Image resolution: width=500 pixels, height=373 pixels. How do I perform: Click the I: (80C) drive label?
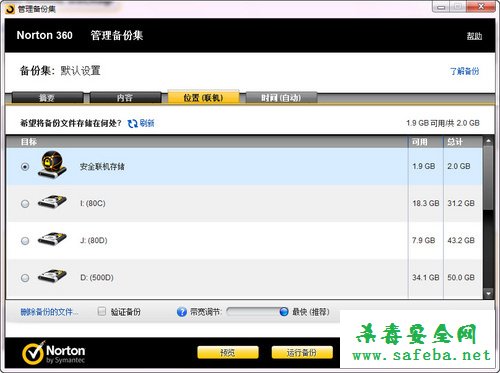coord(93,203)
